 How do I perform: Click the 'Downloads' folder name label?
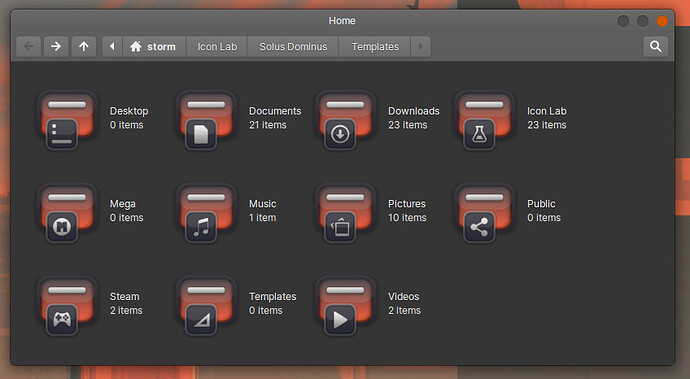click(x=414, y=111)
